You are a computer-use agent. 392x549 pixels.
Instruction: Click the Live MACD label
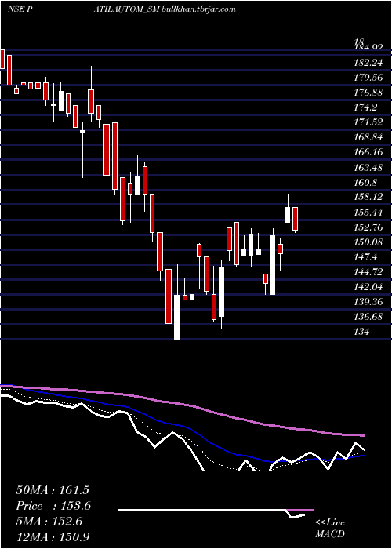click(330, 529)
